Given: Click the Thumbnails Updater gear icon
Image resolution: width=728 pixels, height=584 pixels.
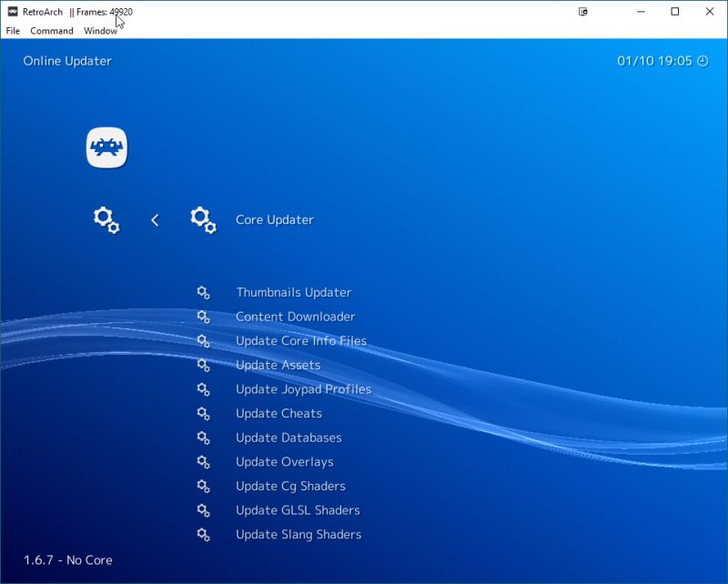Looking at the screenshot, I should [204, 292].
